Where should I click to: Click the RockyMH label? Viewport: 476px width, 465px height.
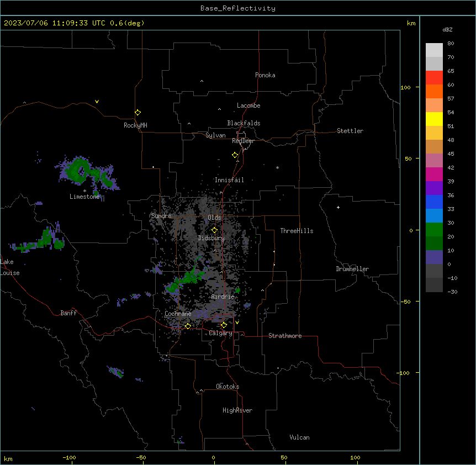tap(135, 125)
